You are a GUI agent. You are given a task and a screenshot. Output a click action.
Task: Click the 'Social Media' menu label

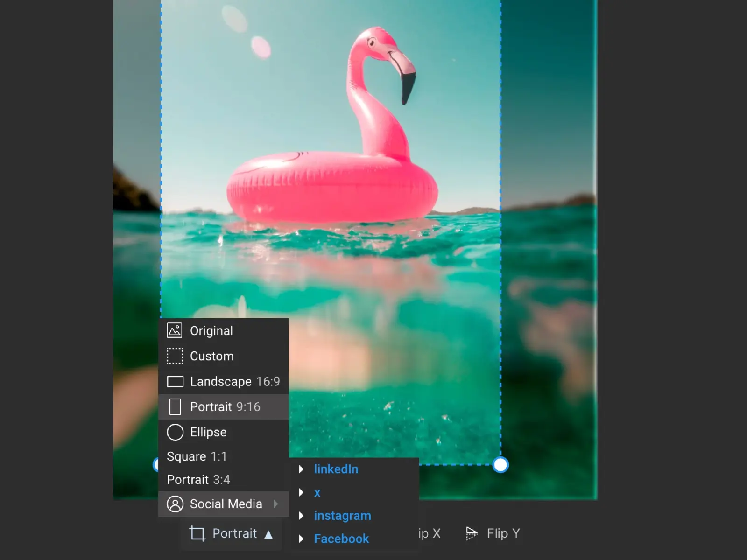pos(226,504)
